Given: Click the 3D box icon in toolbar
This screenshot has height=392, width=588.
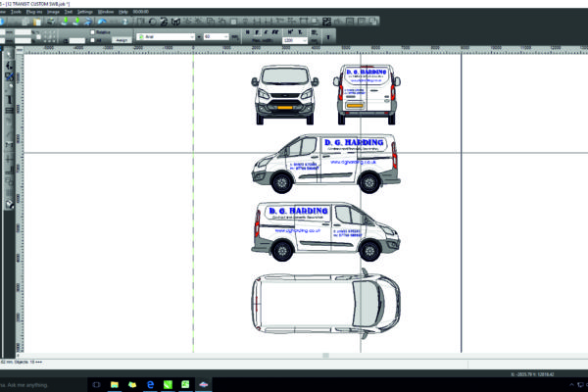Looking at the screenshot, I should pyautogui.click(x=175, y=22).
